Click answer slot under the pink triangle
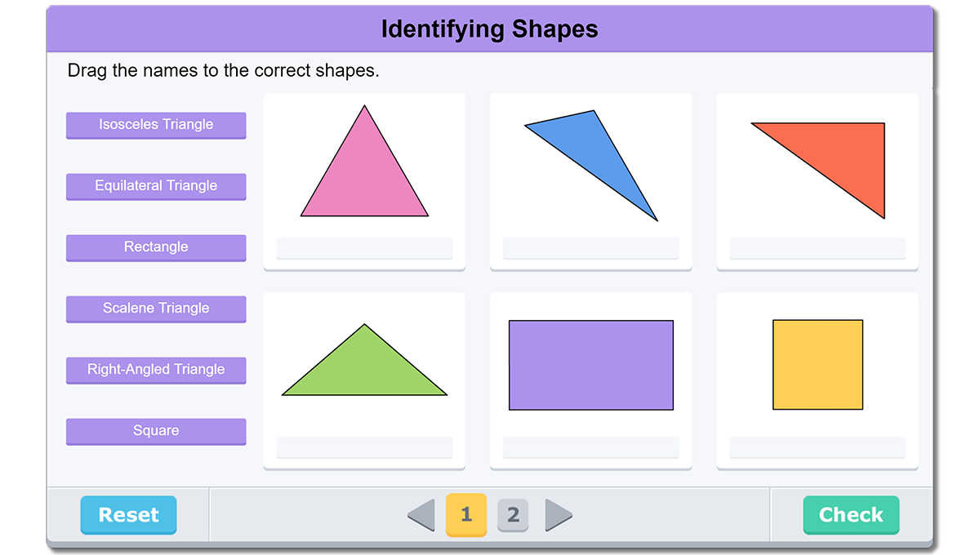The image size is (980, 555). tap(364, 248)
